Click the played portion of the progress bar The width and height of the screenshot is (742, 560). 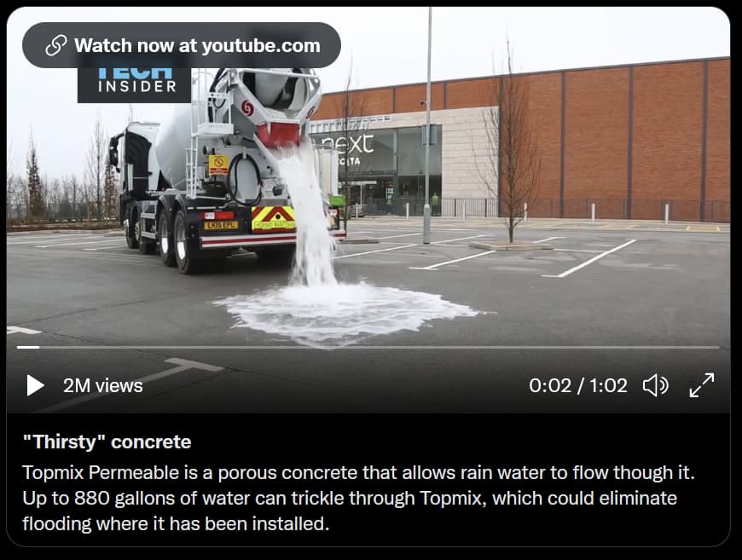28,347
